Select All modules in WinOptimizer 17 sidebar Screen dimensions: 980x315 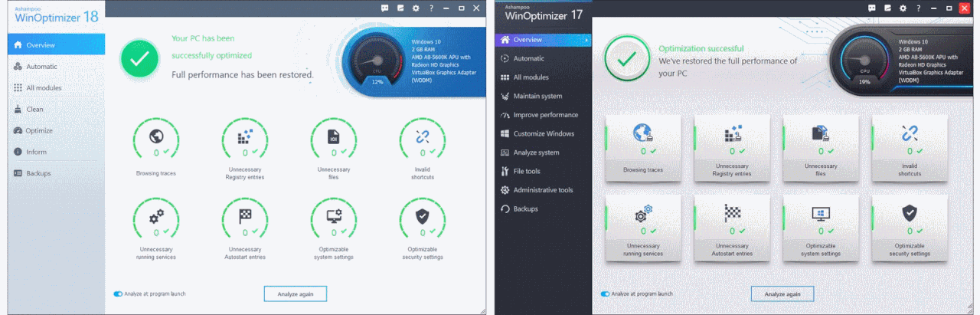[543, 77]
